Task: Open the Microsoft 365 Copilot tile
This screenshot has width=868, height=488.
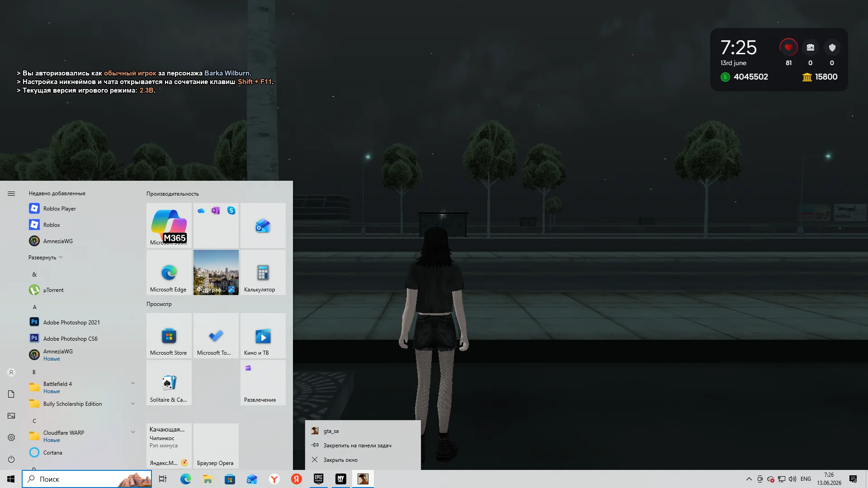Action: pos(169,225)
